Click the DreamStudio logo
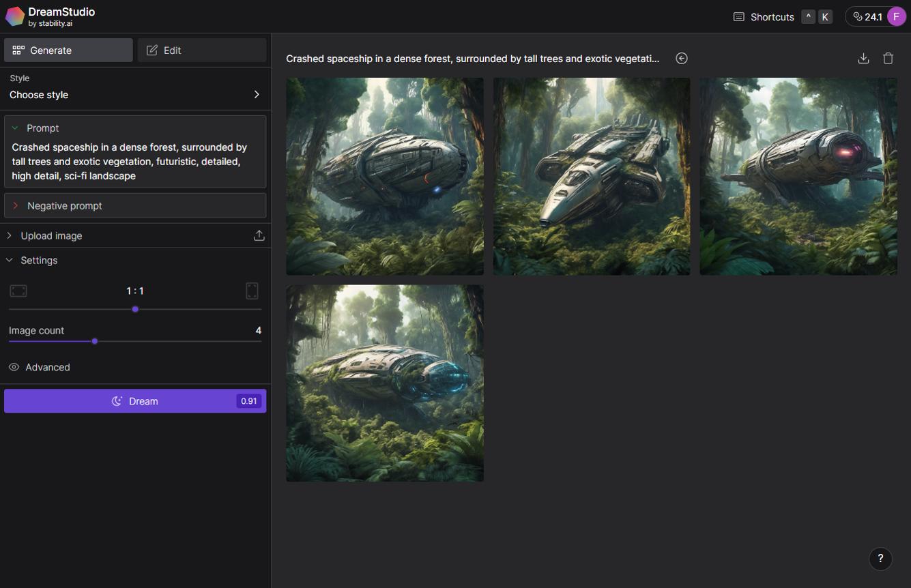The image size is (911, 588). click(x=15, y=16)
